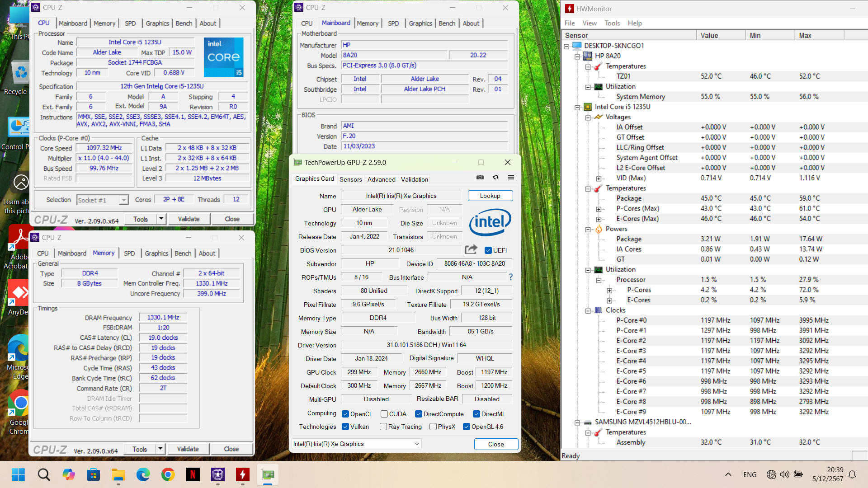
Task: Open Tools dropdown arrow in bottom CPU-Z
Action: coord(160,449)
